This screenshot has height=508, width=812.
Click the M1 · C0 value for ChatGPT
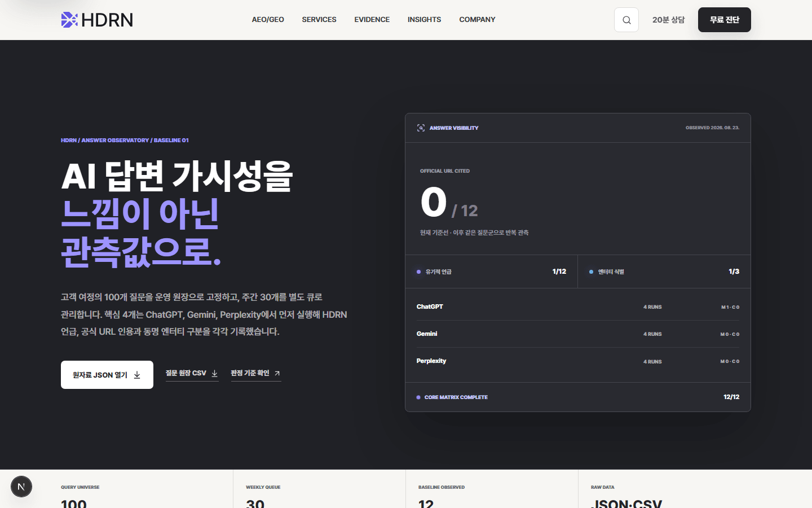tap(730, 307)
